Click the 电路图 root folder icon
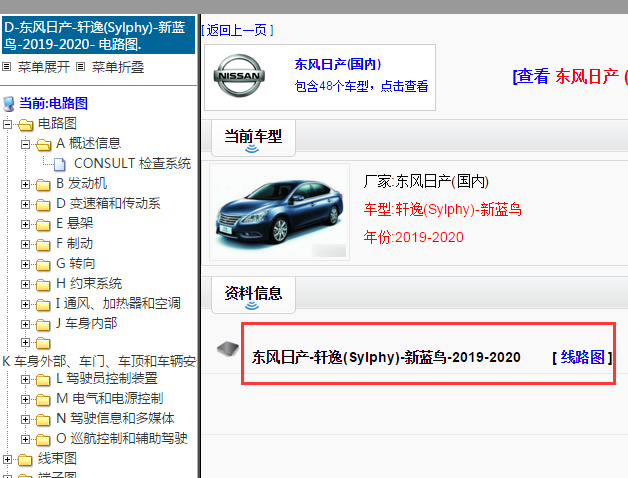The image size is (628, 478). click(x=26, y=125)
